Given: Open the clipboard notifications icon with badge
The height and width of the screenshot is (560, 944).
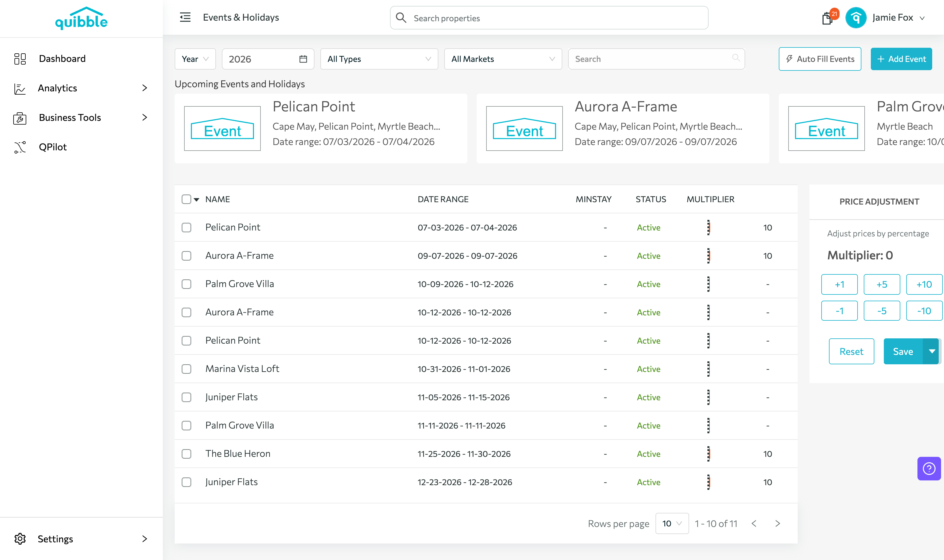Looking at the screenshot, I should pyautogui.click(x=827, y=18).
